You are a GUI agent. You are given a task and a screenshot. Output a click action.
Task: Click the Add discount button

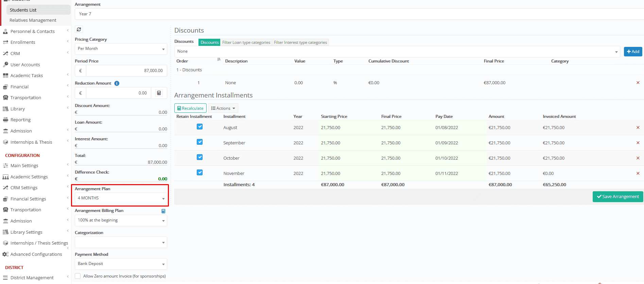[x=633, y=52]
